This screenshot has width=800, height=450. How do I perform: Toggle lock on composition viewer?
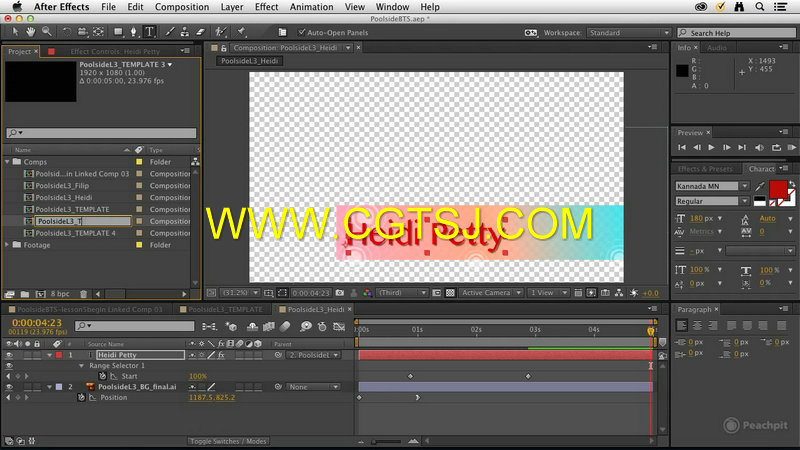[223, 48]
